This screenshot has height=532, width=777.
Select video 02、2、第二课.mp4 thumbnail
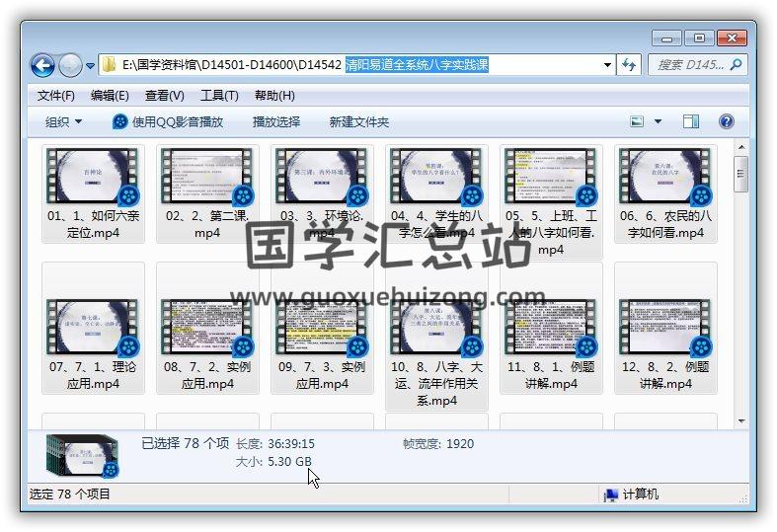[207, 176]
